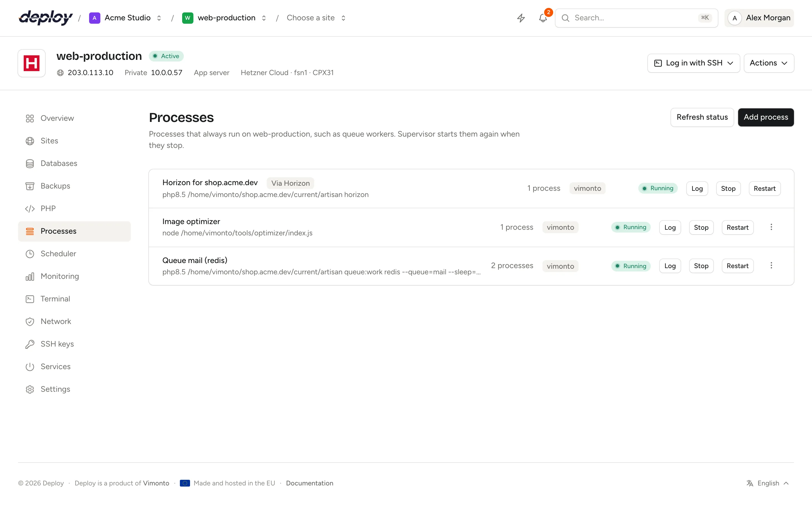Open the Choose a site dropdown
Image resolution: width=812 pixels, height=508 pixels.
coord(316,18)
